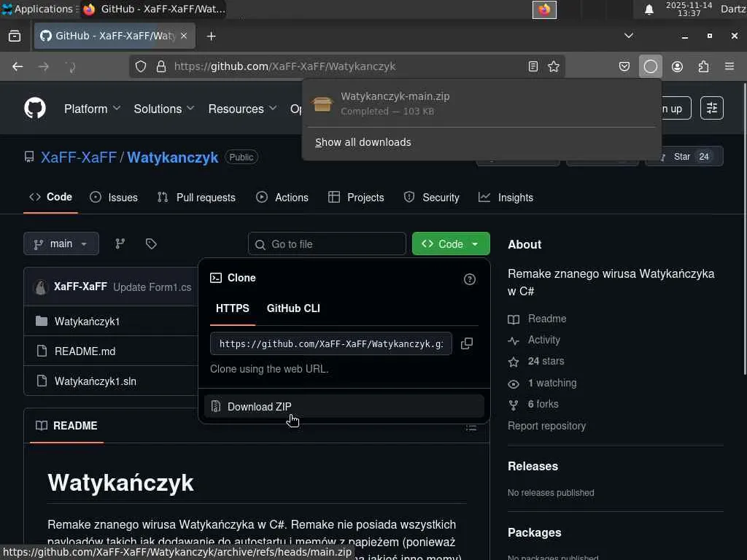
Task: Click the Firefox window thumbnail in panel
Action: click(x=544, y=9)
